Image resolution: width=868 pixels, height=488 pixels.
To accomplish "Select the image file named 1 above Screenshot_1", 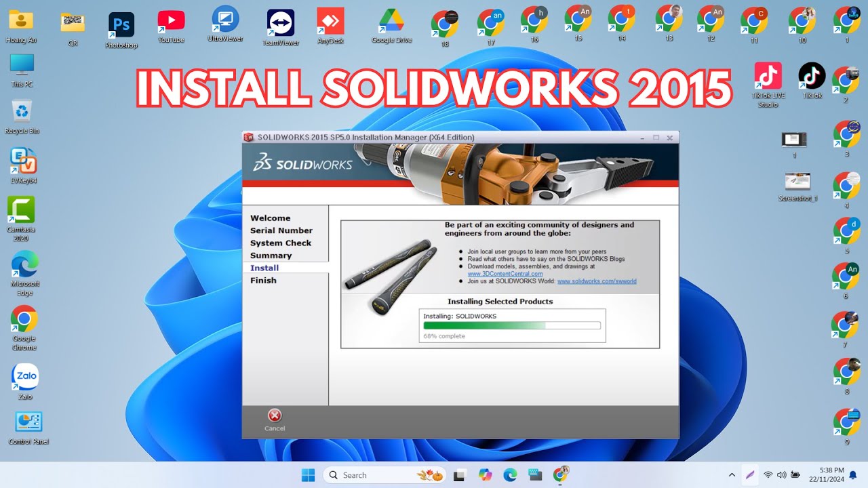I will coord(794,145).
